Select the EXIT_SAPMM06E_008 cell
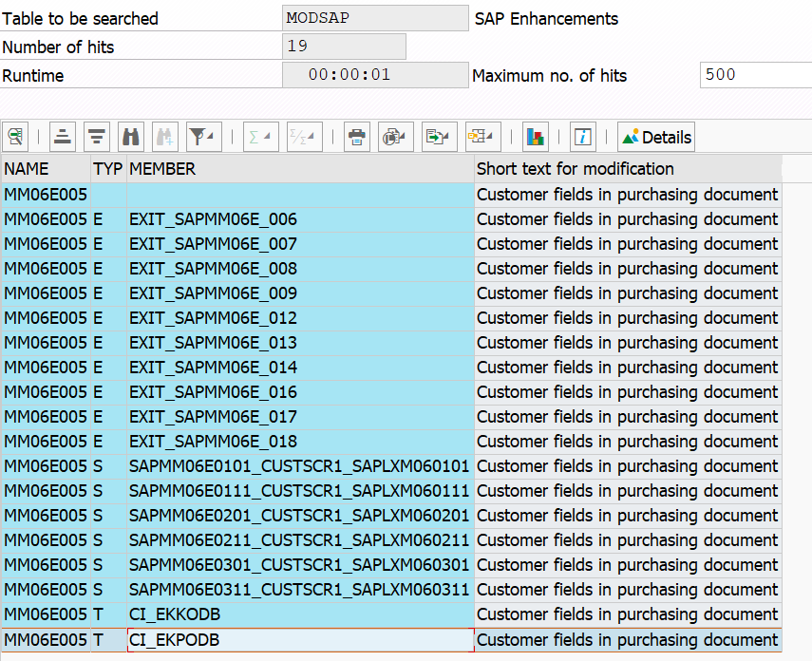 pos(300,269)
